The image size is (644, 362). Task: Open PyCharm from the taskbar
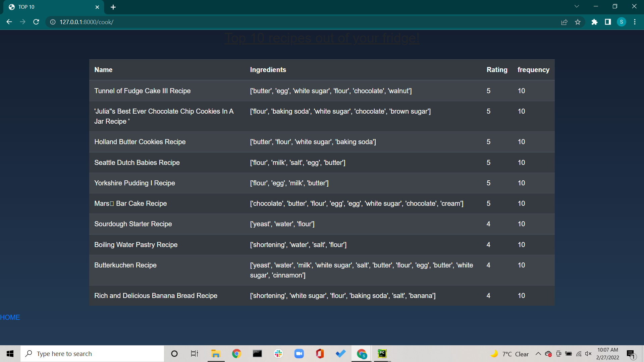point(382,354)
